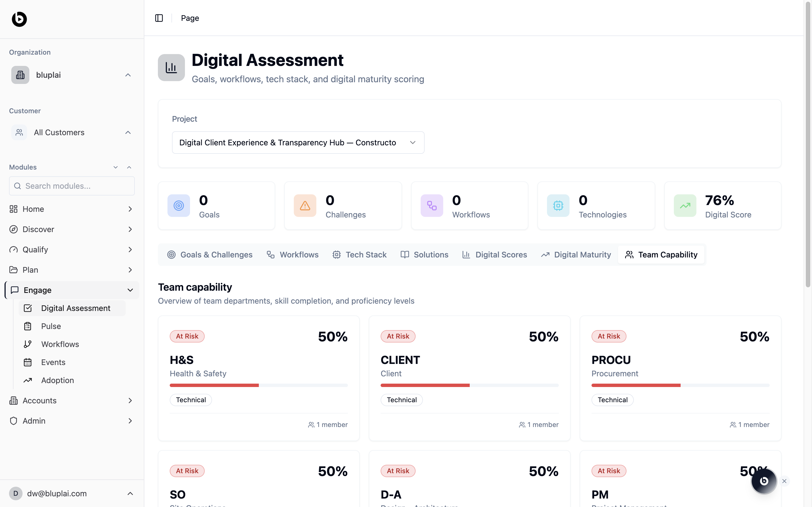Collapse the Engage module section
The width and height of the screenshot is (812, 507).
coord(130,290)
